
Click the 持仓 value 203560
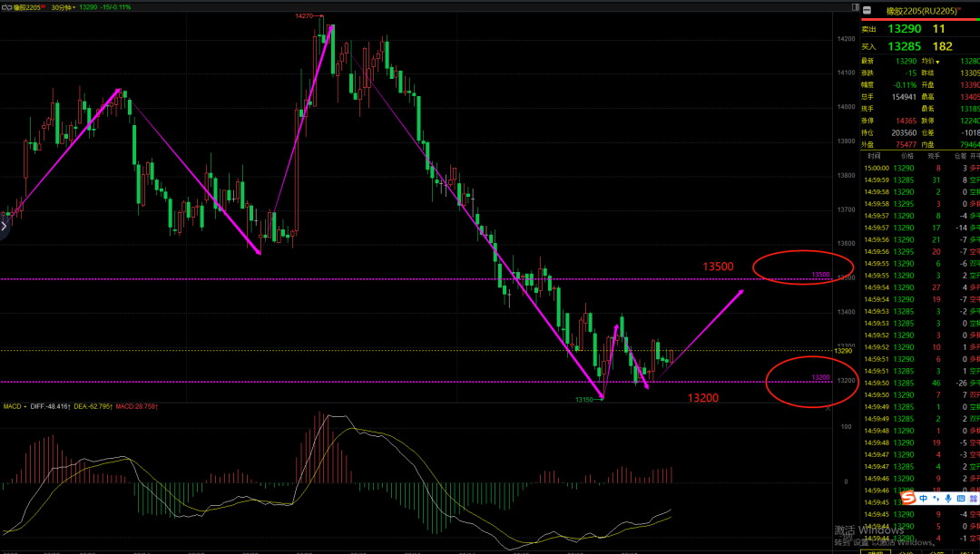(x=904, y=132)
